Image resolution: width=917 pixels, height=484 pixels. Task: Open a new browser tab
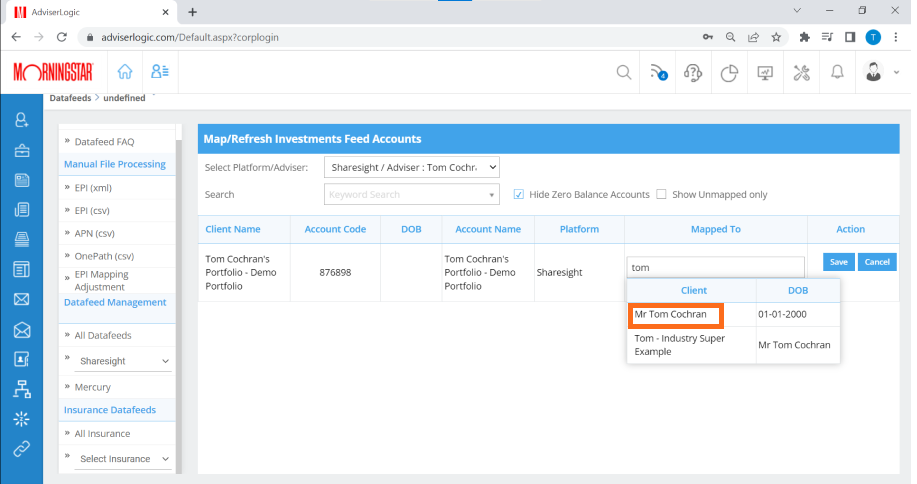click(192, 12)
